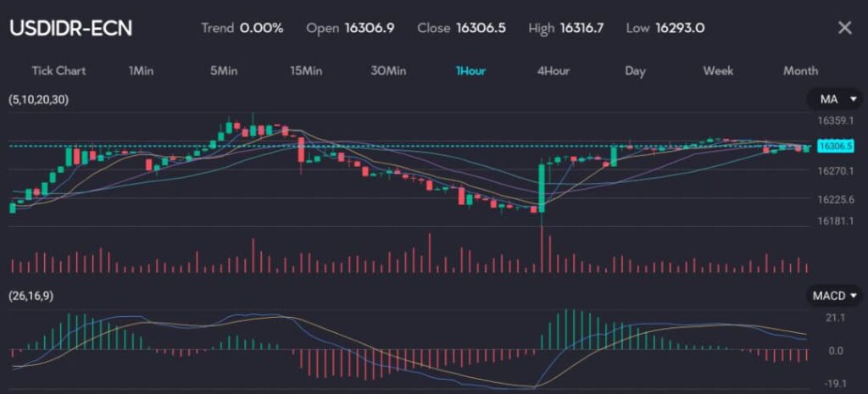This screenshot has height=394, width=868.
Task: Close the USDIDR-ECN chart panel
Action: pos(844,28)
